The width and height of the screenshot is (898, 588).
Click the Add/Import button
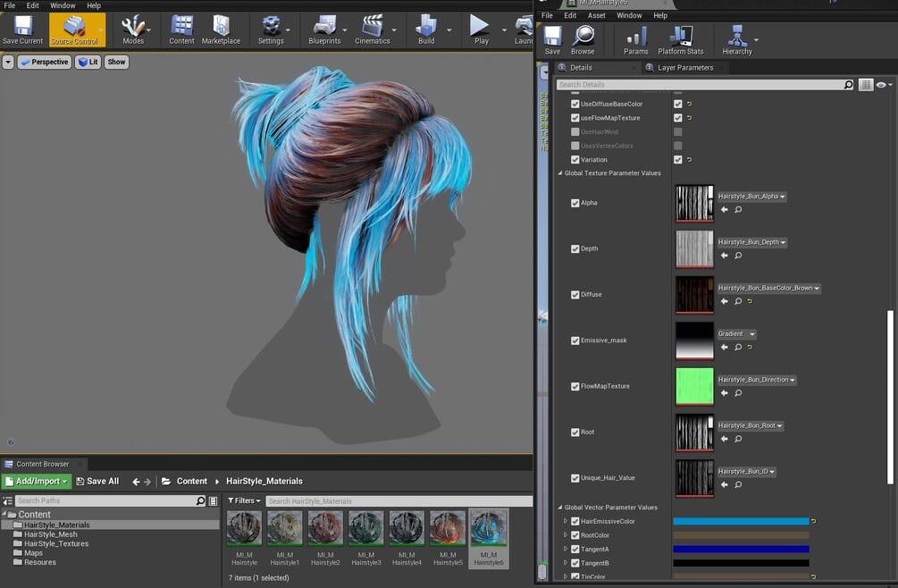click(36, 481)
